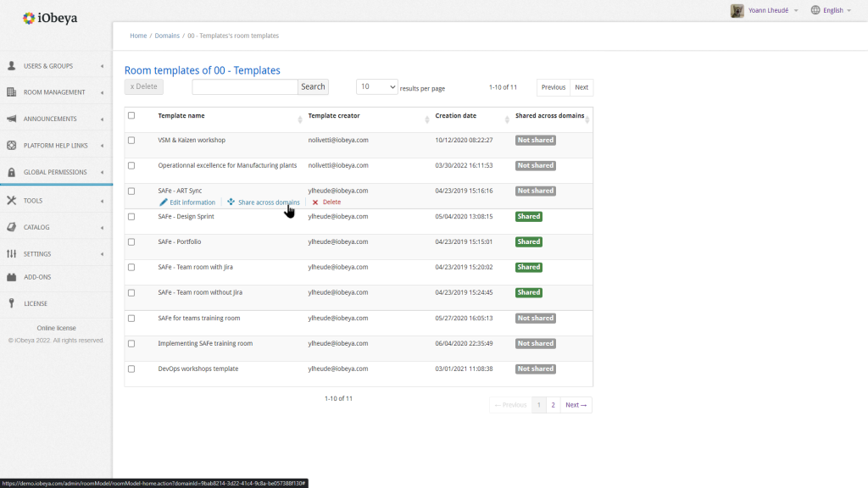
Task: Open the Yoann Lheudé user dropdown arrow
Action: click(x=796, y=10)
